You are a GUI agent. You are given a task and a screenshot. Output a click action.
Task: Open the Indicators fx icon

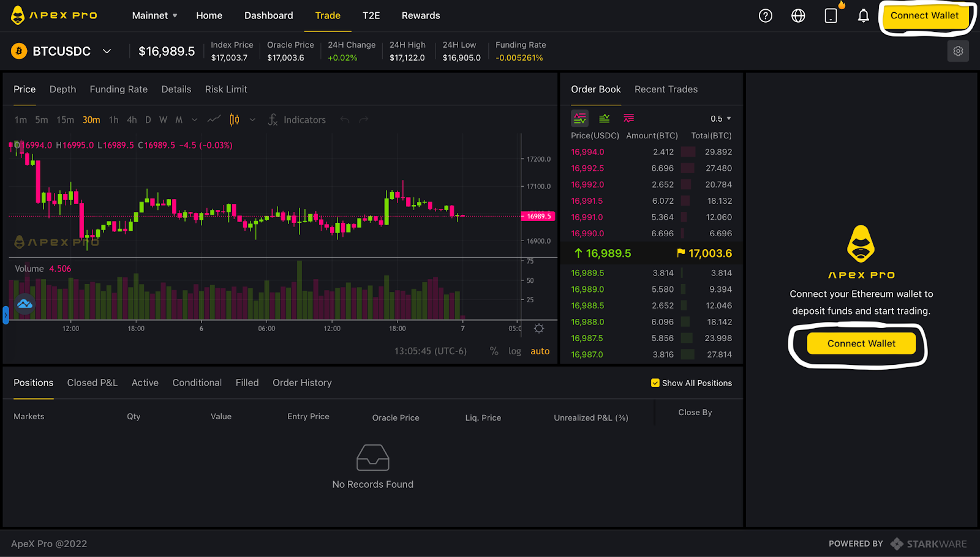click(x=273, y=120)
